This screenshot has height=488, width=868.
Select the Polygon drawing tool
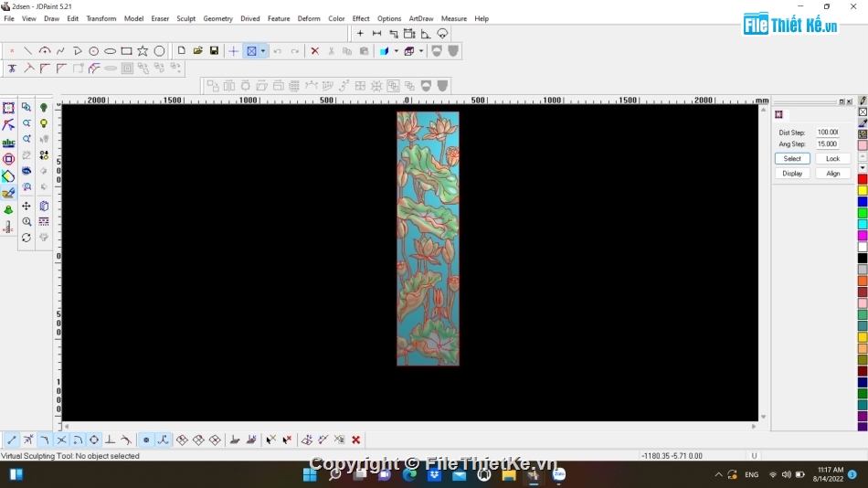(159, 51)
